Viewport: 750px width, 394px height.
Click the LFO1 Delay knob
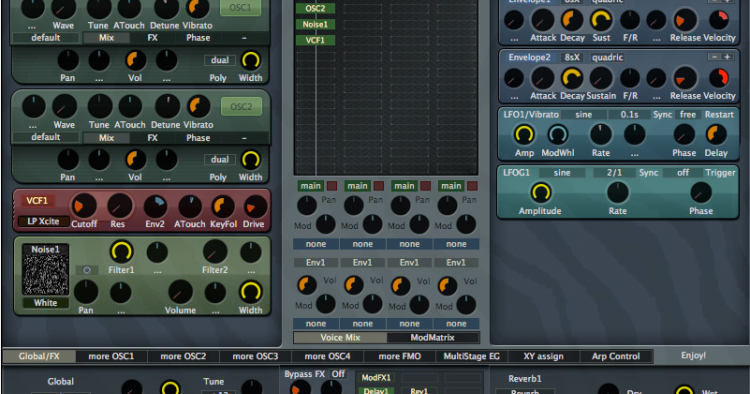click(x=716, y=135)
